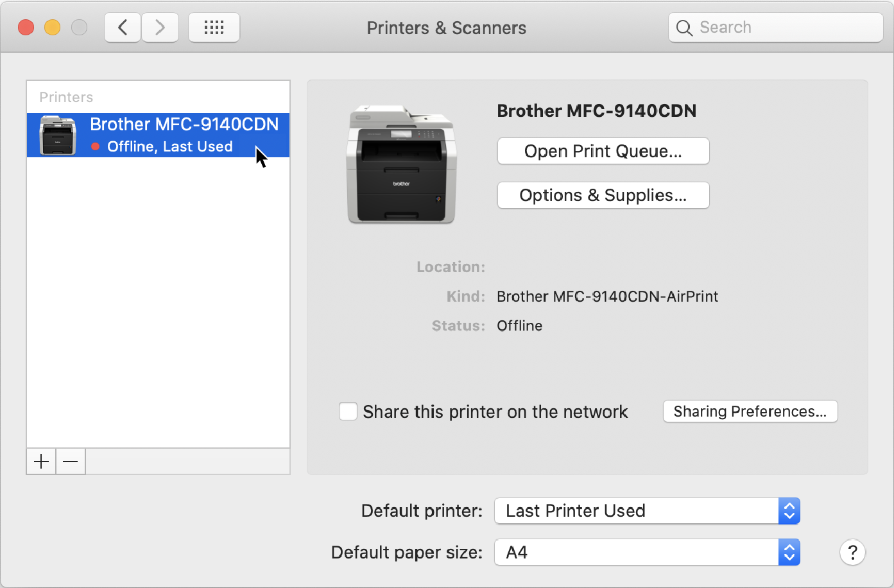Open help via the question mark icon
The width and height of the screenshot is (894, 588).
point(852,552)
